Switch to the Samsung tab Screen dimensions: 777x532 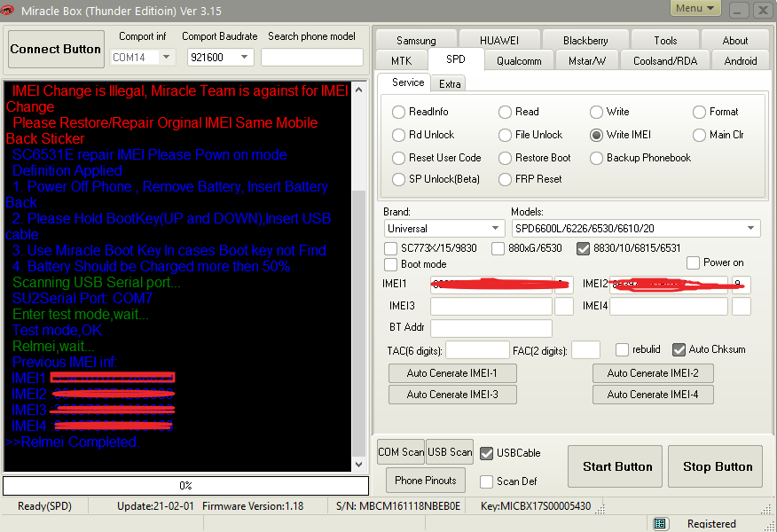pyautogui.click(x=416, y=40)
